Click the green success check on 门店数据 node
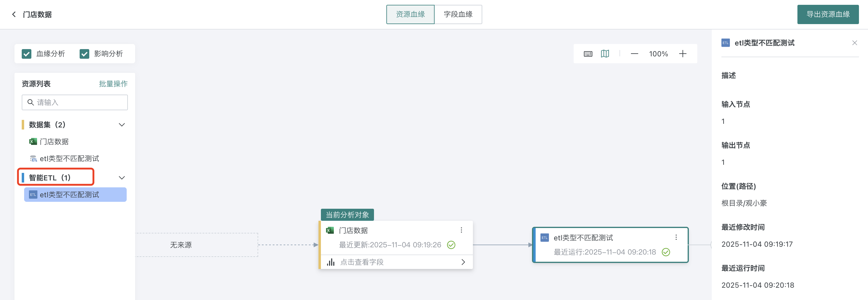868x300 pixels. (451, 245)
